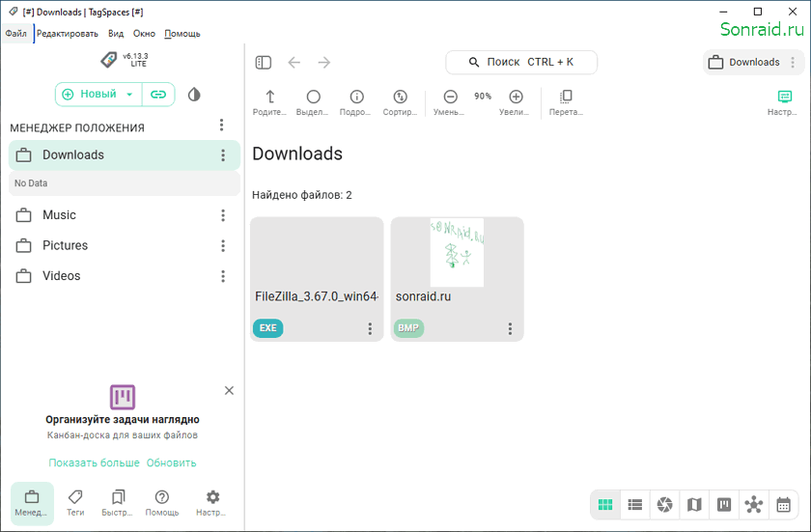Image resolution: width=811 pixels, height=532 pixels.
Task: Click the Обновить link
Action: pos(171,462)
